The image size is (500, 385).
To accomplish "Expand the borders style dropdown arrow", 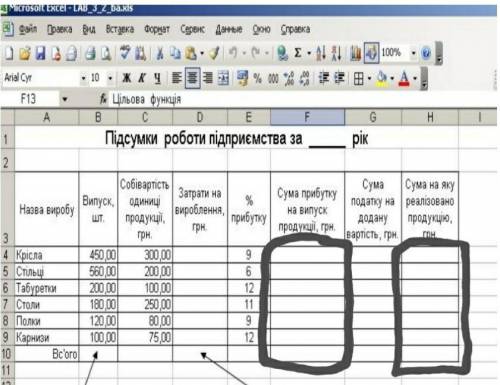I will pyautogui.click(x=369, y=79).
